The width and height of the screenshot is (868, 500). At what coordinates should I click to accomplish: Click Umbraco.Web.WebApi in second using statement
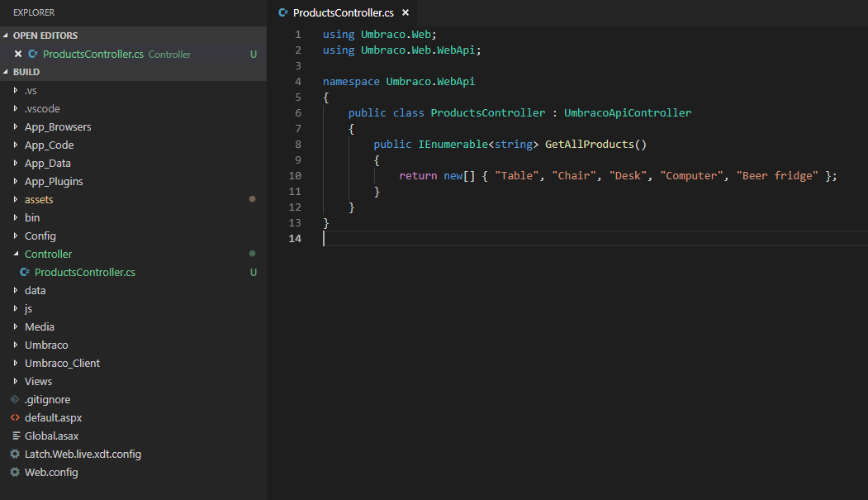click(x=417, y=50)
